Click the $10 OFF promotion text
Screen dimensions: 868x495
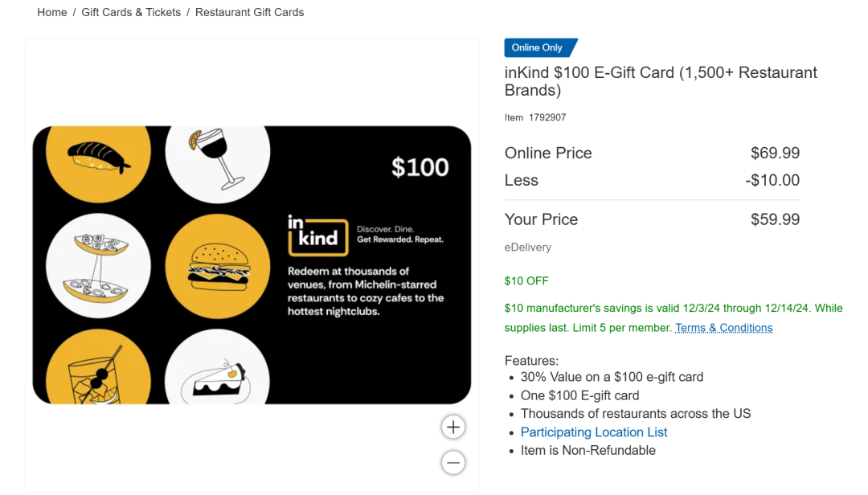(526, 280)
